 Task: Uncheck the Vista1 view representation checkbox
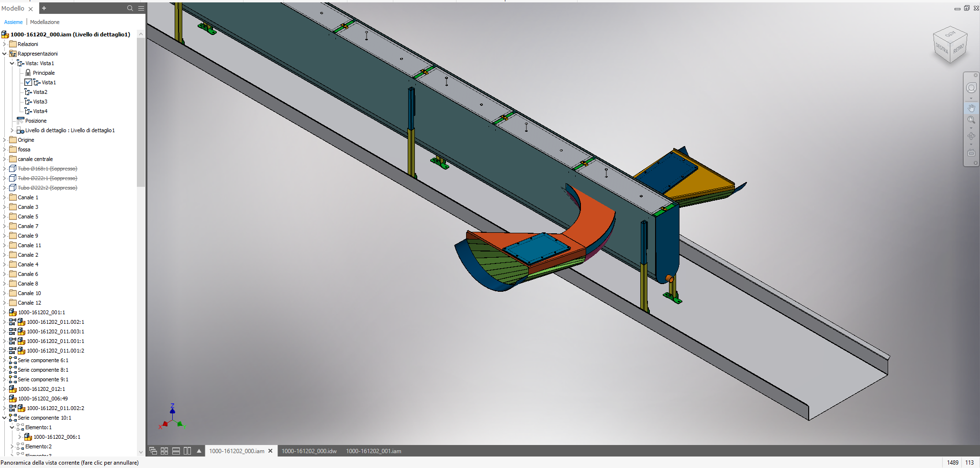click(x=28, y=82)
